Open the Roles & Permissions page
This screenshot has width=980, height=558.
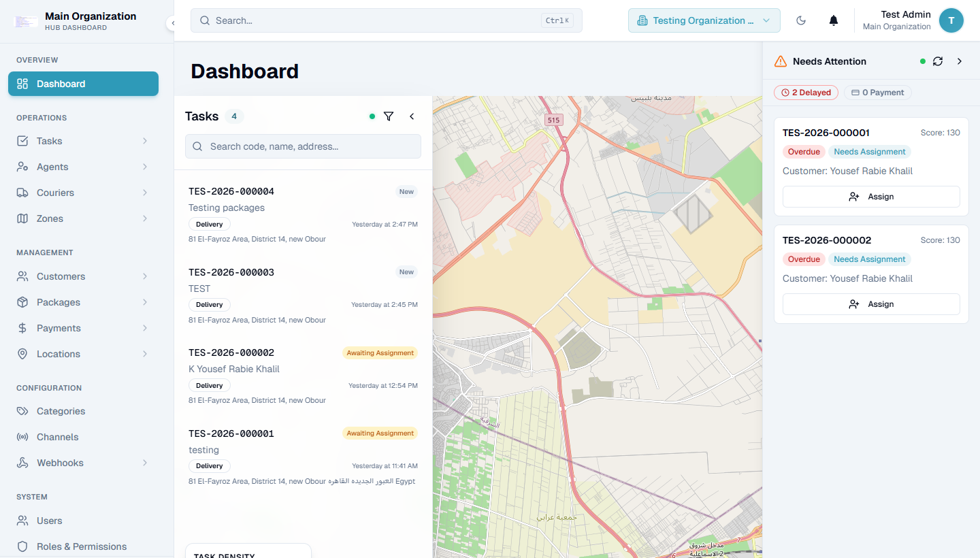(83, 546)
